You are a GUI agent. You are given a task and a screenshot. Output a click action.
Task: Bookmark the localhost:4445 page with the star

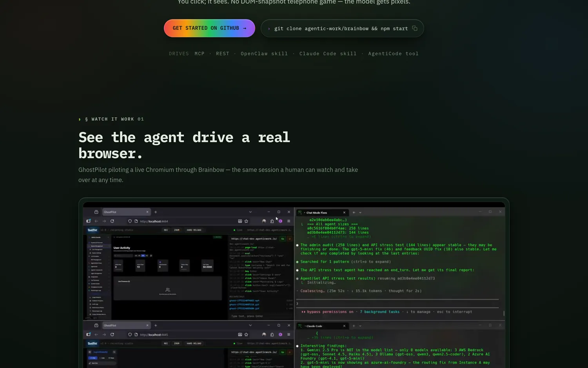click(x=246, y=335)
